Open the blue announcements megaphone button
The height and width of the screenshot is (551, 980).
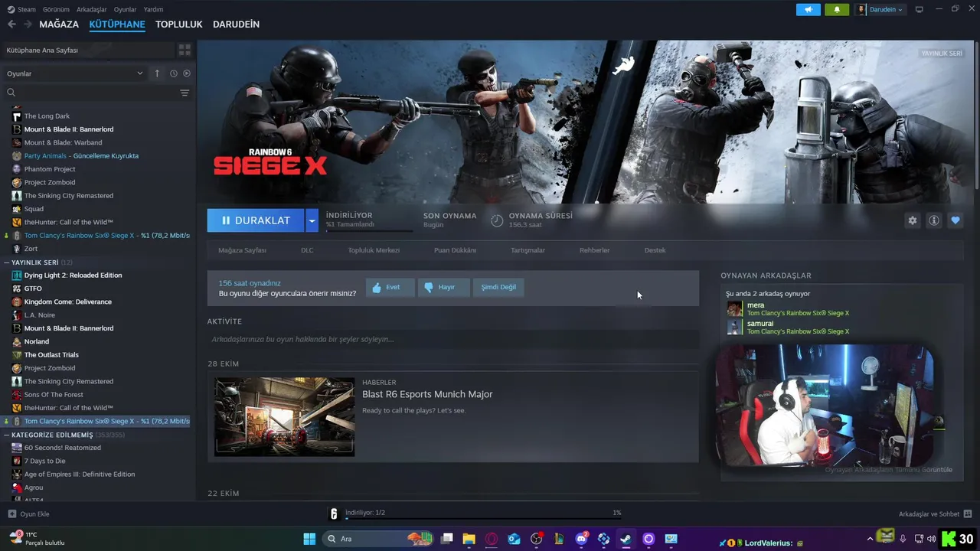tap(808, 9)
